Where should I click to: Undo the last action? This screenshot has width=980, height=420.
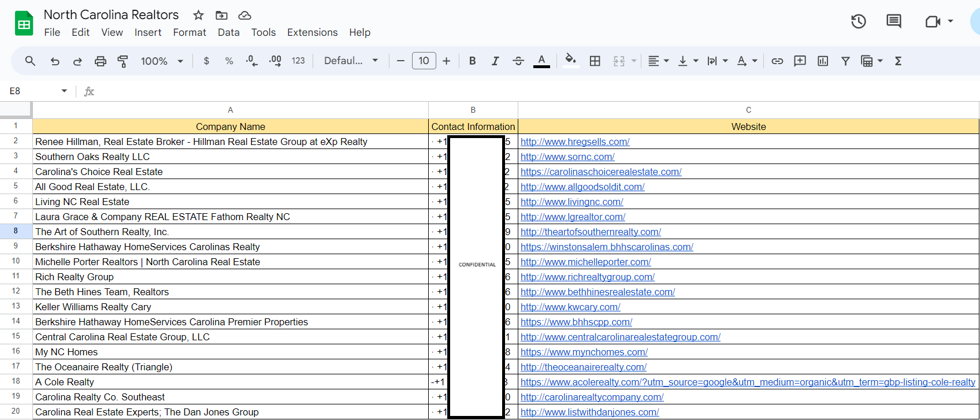55,61
